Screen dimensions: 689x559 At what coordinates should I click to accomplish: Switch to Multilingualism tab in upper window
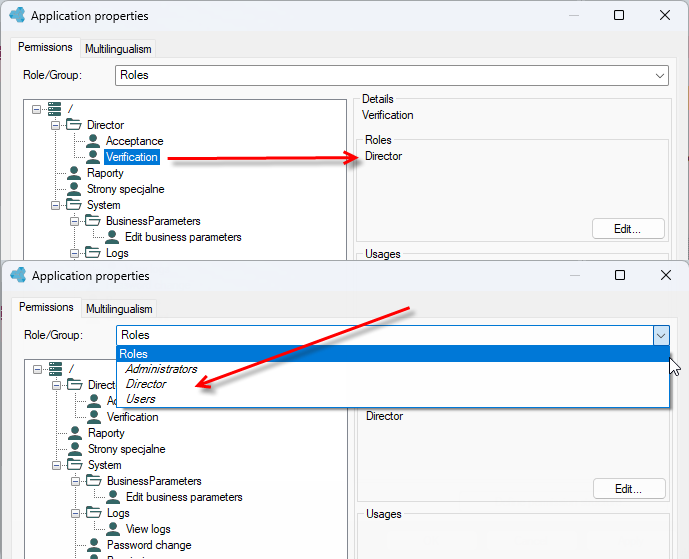point(118,49)
